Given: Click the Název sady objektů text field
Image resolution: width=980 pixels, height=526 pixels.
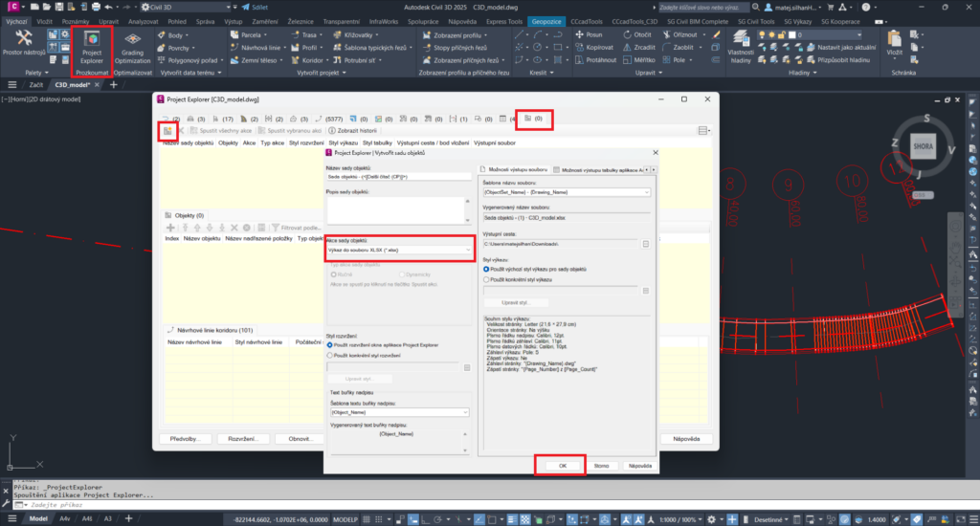Looking at the screenshot, I should click(x=398, y=176).
